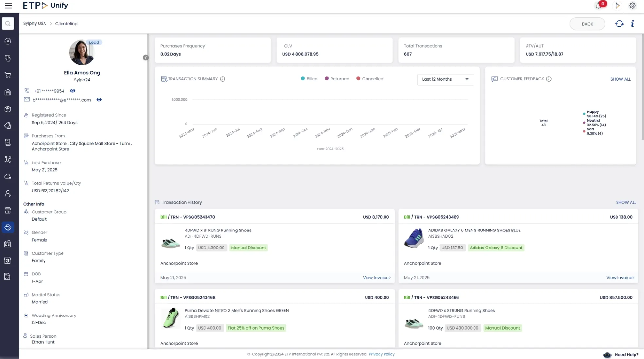Click Ella Amos Ong's profile photo

click(82, 53)
